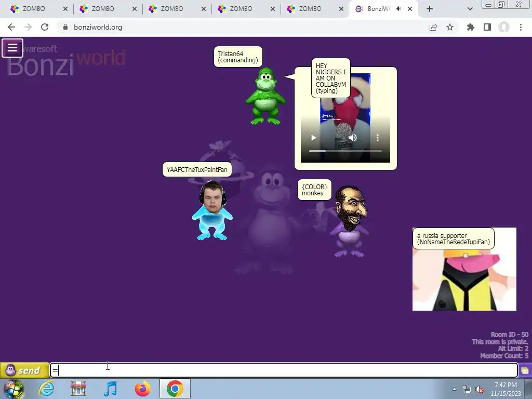Select Chrome in the taskbar
The image size is (532, 399).
[175, 389]
